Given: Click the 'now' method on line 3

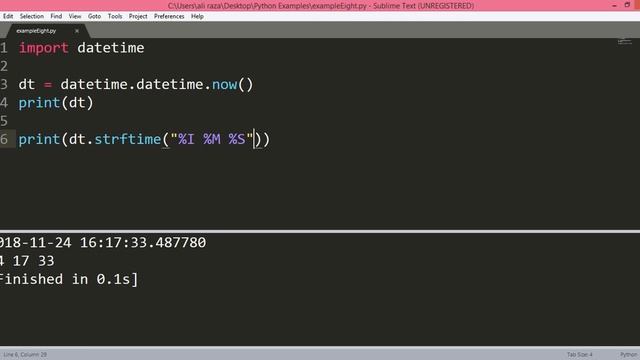Looking at the screenshot, I should (x=224, y=84).
